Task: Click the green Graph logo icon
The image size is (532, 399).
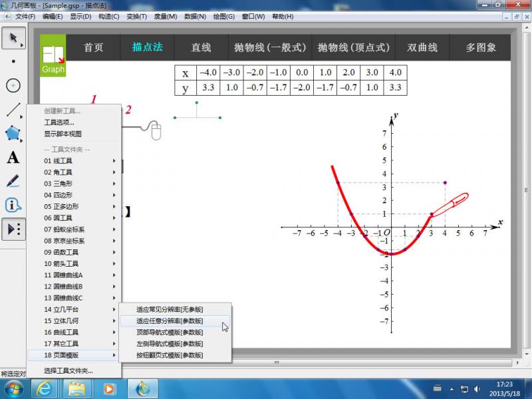Action: (53, 56)
